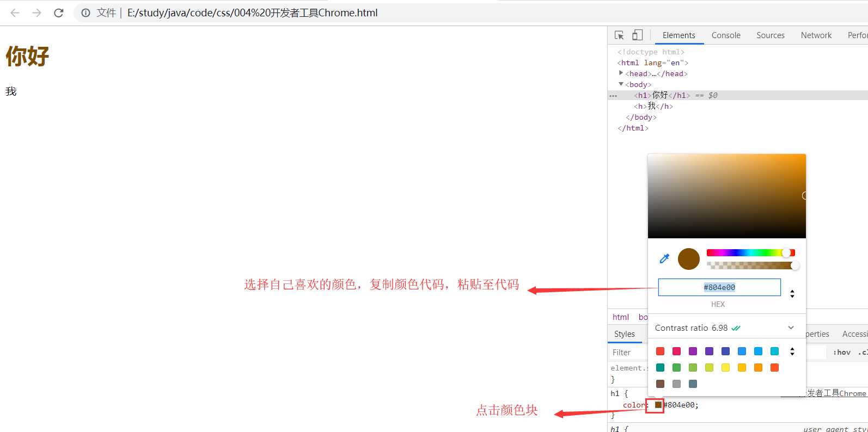Click inside the color gradient shade area
The image size is (868, 432).
click(x=727, y=196)
